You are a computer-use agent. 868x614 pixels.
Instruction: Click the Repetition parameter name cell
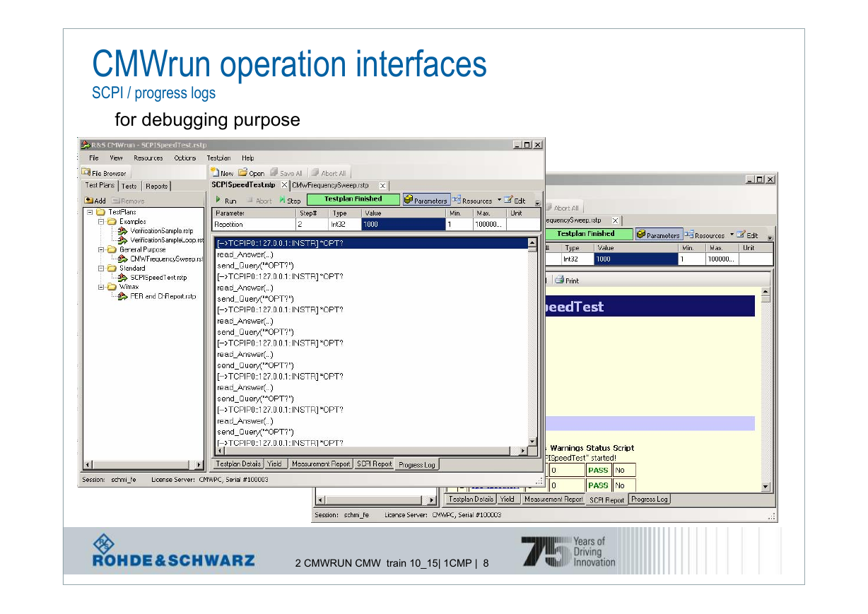[x=254, y=225]
